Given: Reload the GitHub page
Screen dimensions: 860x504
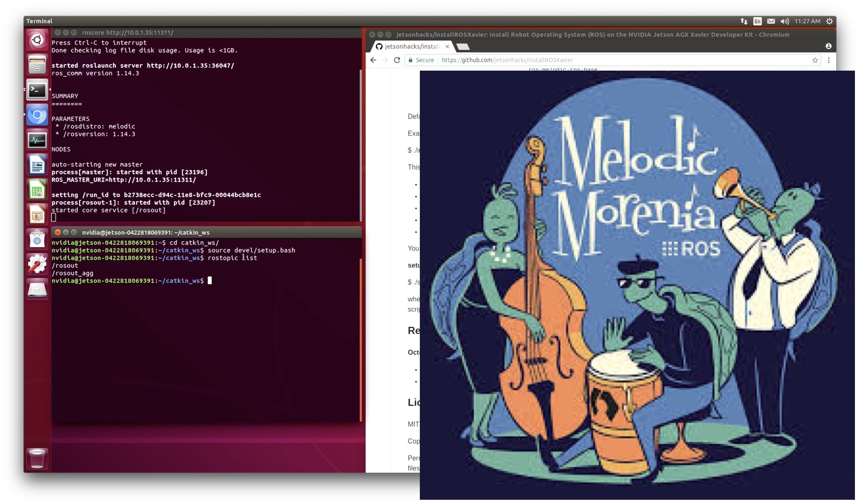Looking at the screenshot, I should (x=397, y=60).
